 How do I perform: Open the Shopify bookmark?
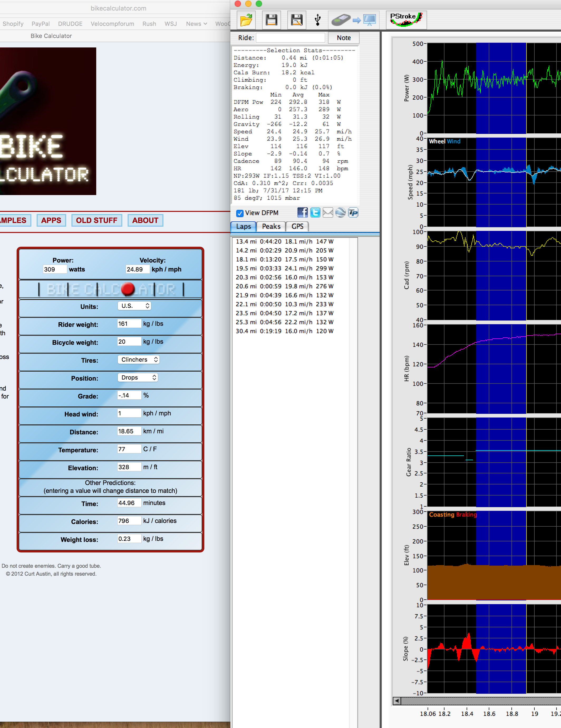coord(13,24)
